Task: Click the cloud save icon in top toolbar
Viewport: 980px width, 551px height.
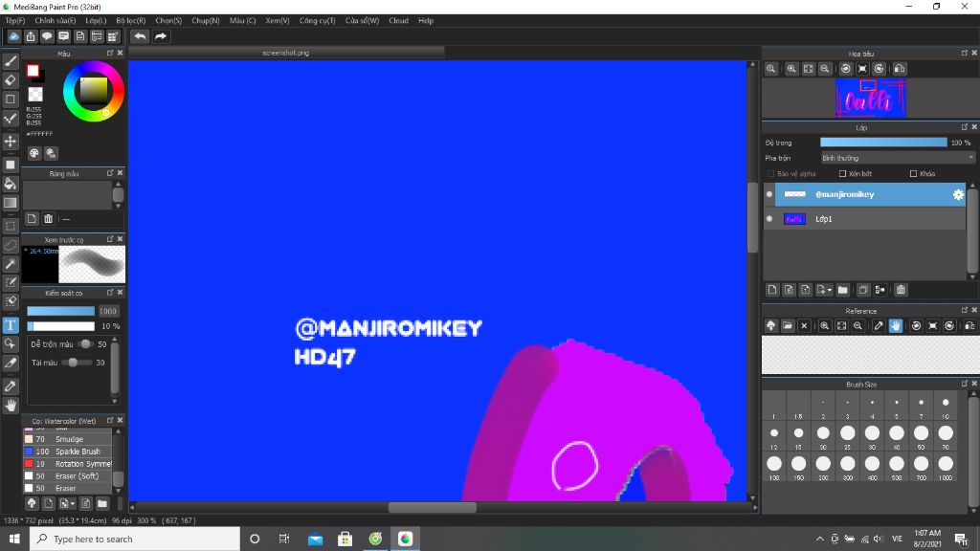Action: [13, 36]
